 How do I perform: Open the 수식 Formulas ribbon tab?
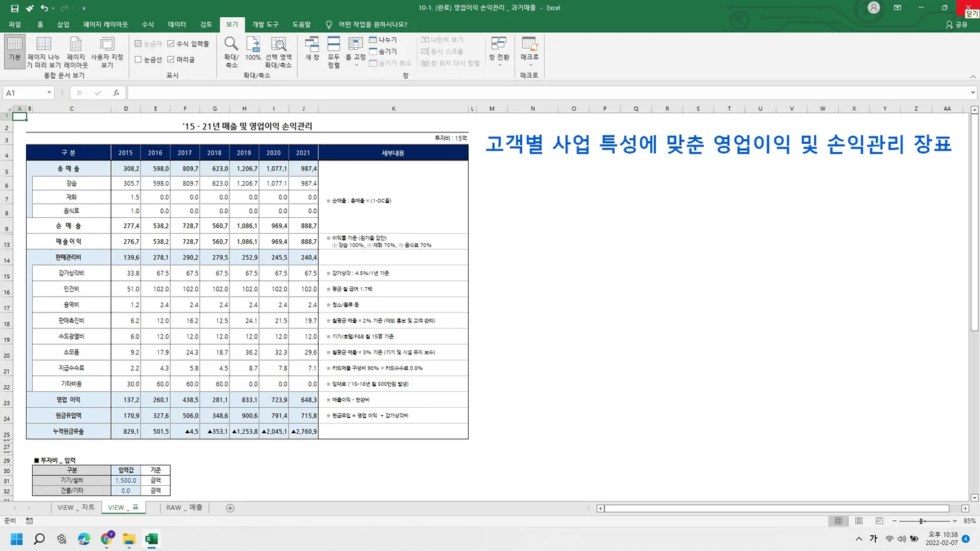(147, 24)
